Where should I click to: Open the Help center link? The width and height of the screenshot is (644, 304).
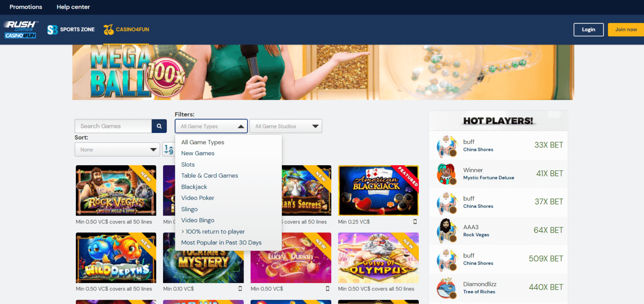coord(73,7)
